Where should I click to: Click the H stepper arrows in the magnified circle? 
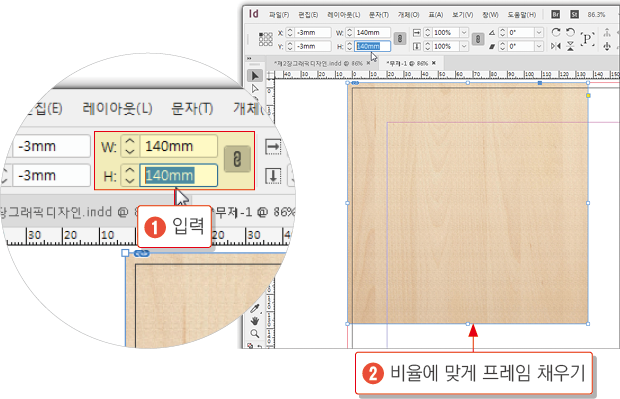coord(129,176)
